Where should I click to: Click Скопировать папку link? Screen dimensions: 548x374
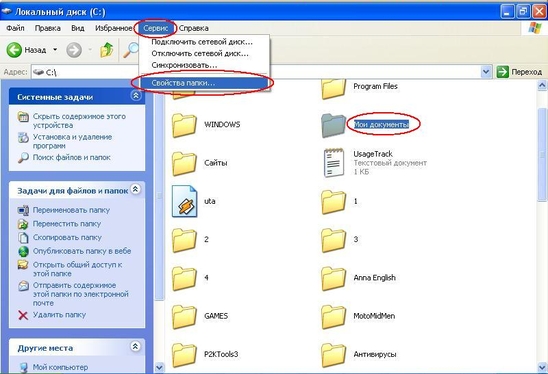click(67, 237)
